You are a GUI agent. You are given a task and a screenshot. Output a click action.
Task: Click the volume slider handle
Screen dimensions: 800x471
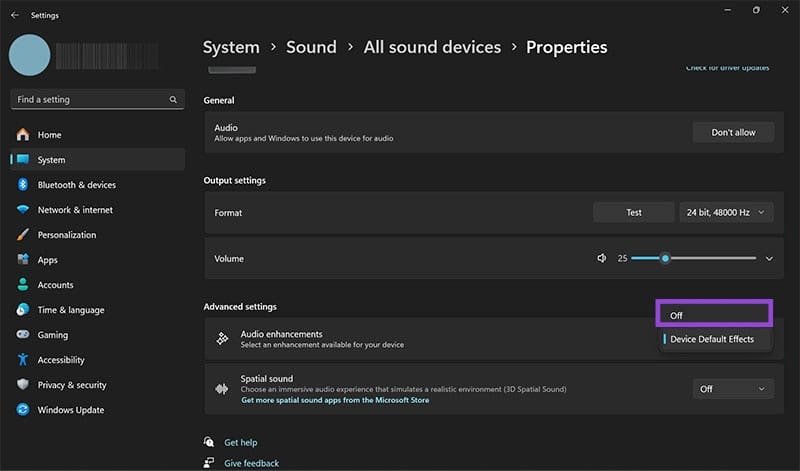[x=665, y=258]
